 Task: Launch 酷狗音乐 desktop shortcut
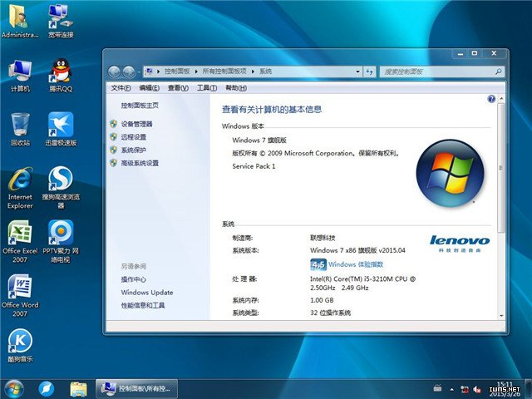click(20, 346)
